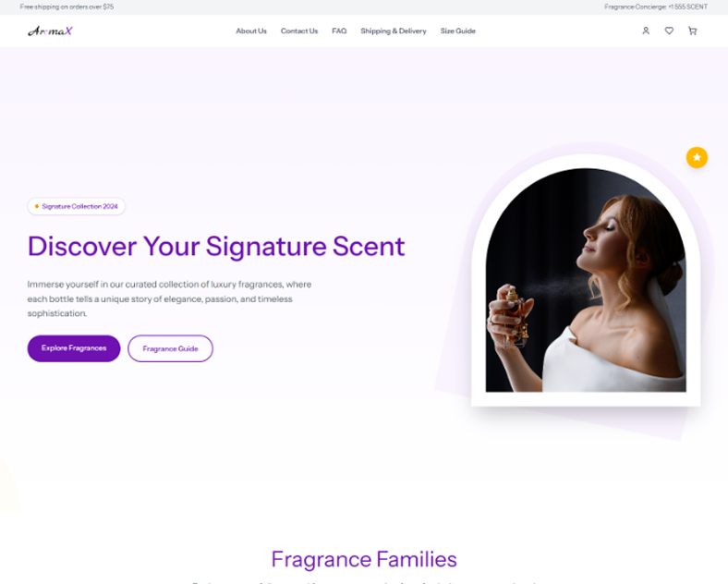
Task: Open the About Us page
Action: click(251, 30)
